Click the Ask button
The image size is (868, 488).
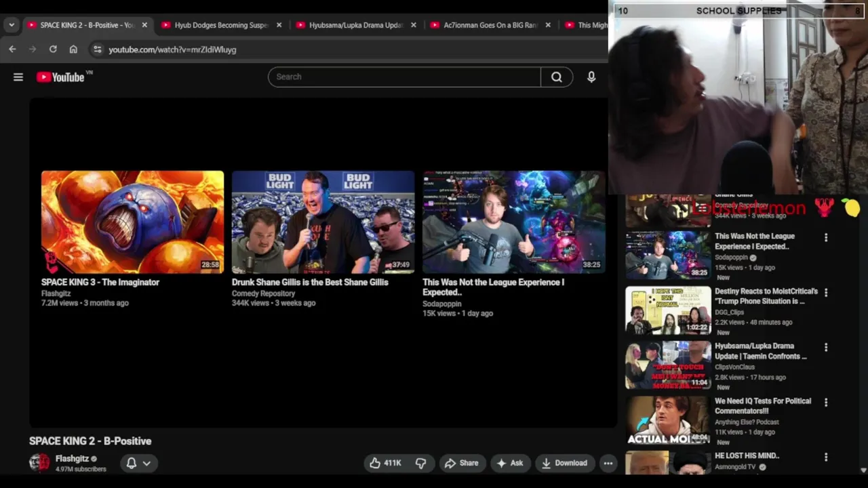click(510, 463)
